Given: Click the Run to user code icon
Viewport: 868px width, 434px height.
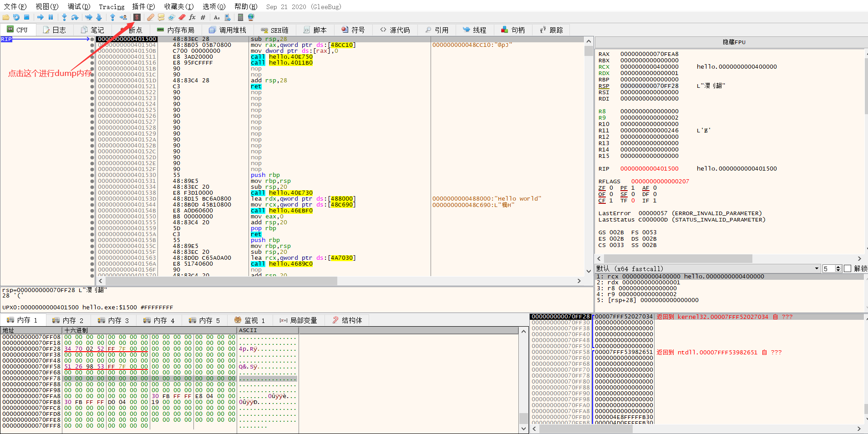Looking at the screenshot, I should pyautogui.click(x=123, y=17).
